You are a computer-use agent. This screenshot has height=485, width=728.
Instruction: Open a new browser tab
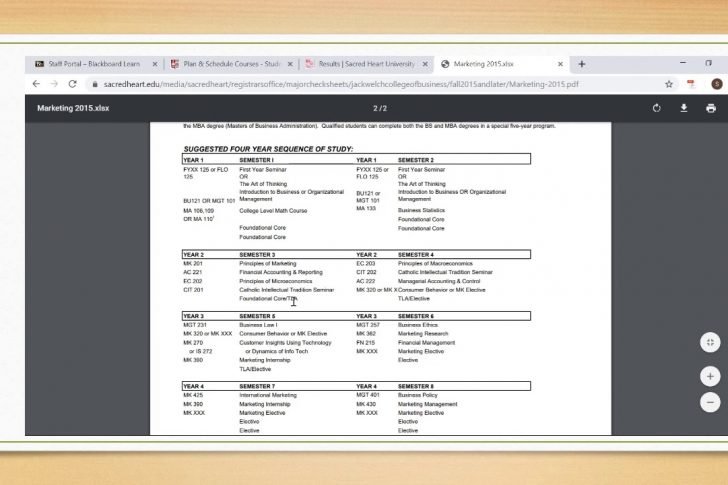pyautogui.click(x=582, y=64)
